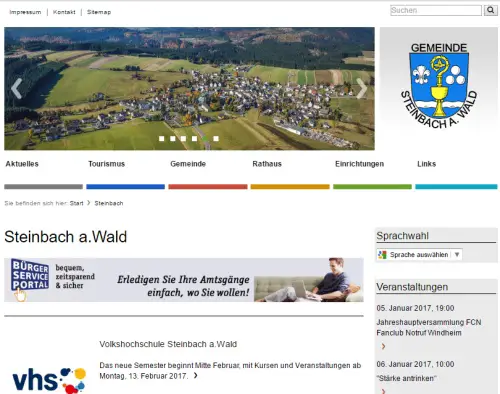Select the last slideshow indicator dot
This screenshot has width=500, height=394.
(216, 138)
